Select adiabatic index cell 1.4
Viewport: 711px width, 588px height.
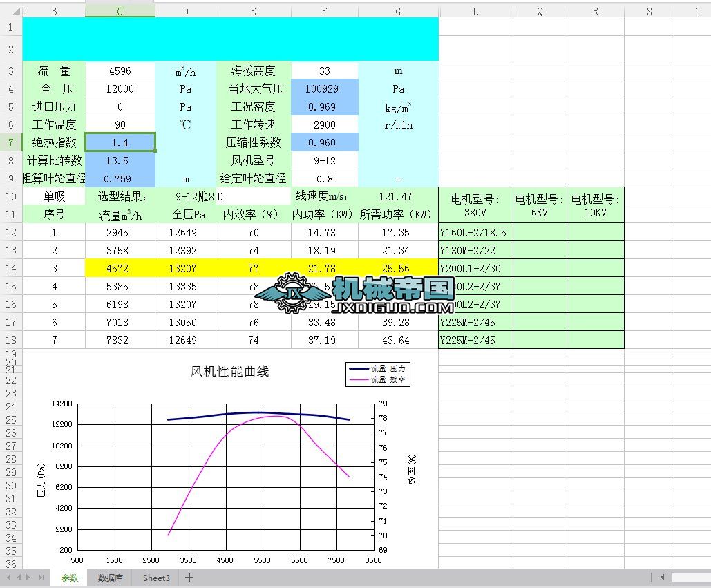coord(120,143)
